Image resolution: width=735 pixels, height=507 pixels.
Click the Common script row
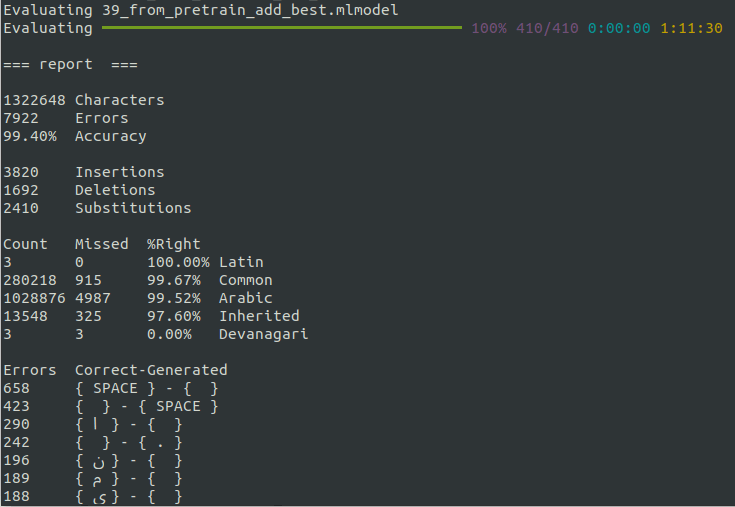click(245, 280)
